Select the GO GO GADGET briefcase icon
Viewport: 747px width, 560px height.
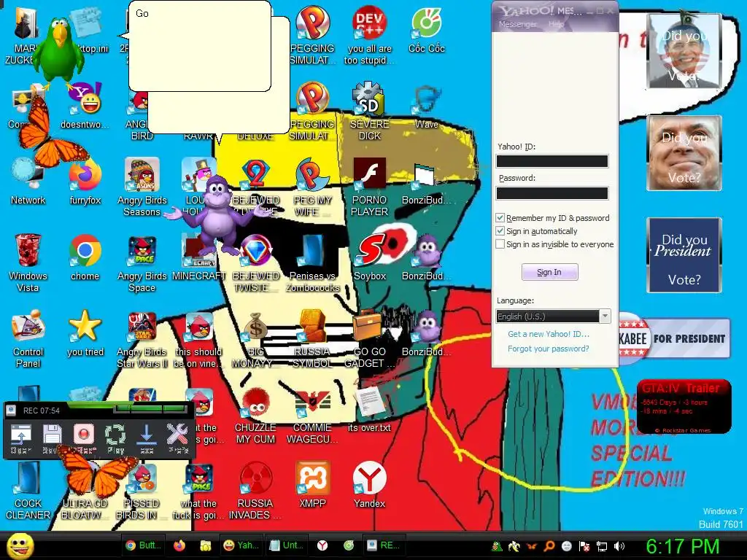369,340
